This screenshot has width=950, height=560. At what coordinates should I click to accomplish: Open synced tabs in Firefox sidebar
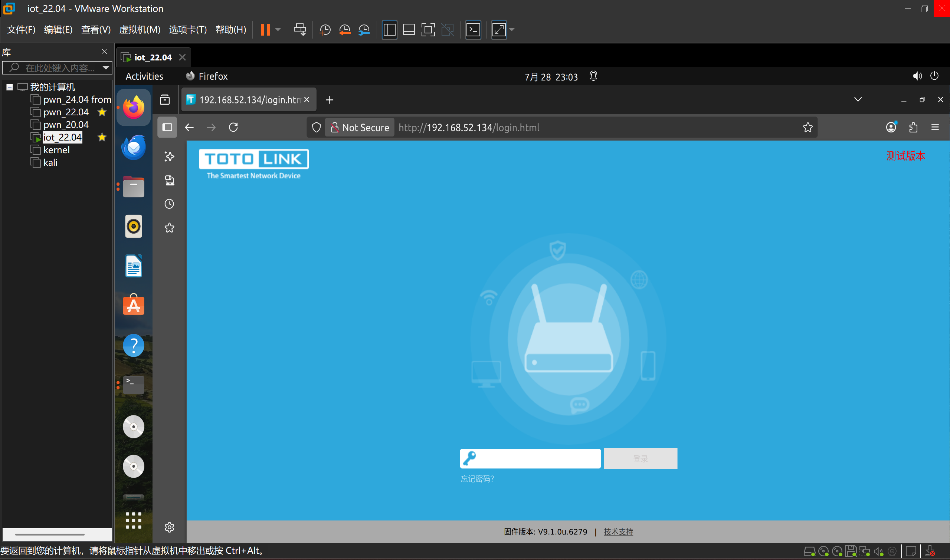point(169,180)
